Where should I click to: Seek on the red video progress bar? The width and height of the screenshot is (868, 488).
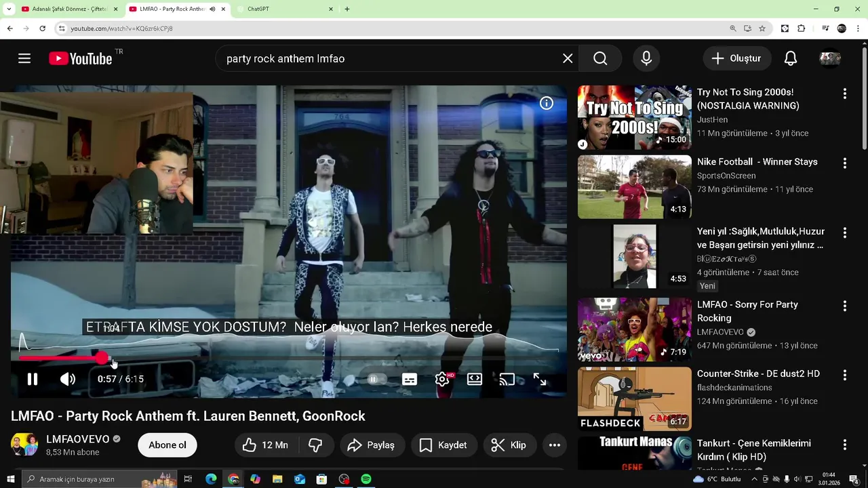click(288, 358)
